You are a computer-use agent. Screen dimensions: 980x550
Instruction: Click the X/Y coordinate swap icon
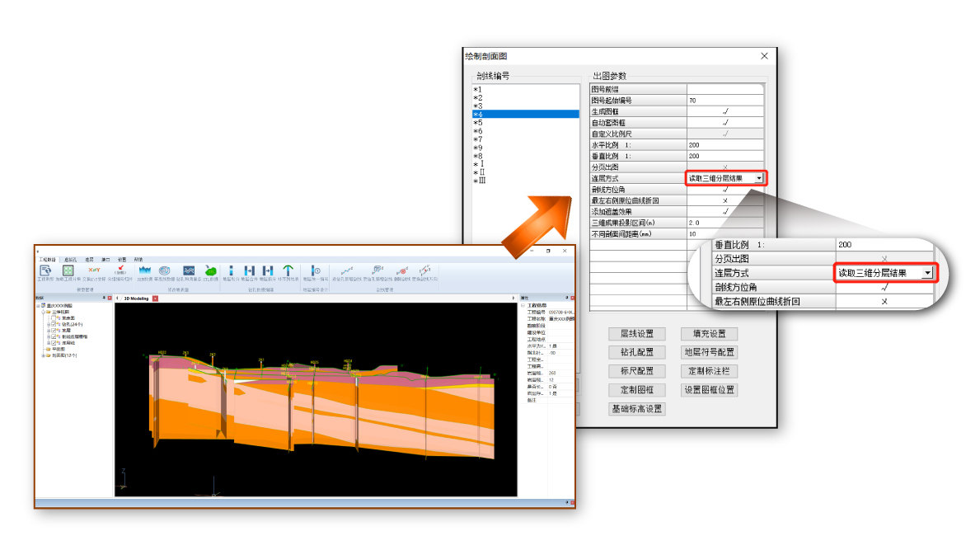tap(95, 270)
